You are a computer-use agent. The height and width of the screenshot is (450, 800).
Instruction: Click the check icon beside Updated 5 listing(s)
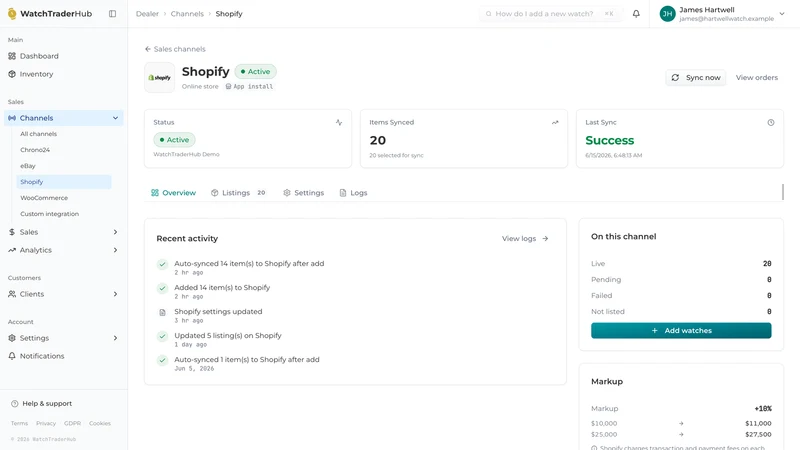(x=162, y=336)
